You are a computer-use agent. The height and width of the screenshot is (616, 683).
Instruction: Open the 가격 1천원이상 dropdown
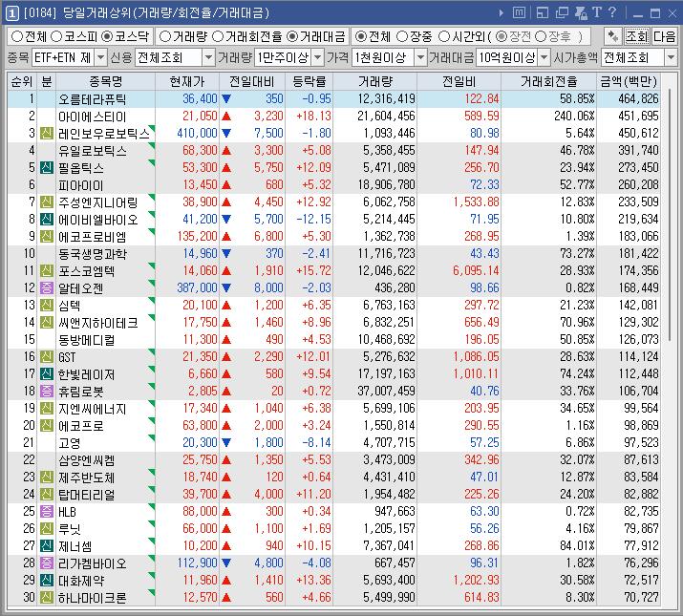[420, 57]
